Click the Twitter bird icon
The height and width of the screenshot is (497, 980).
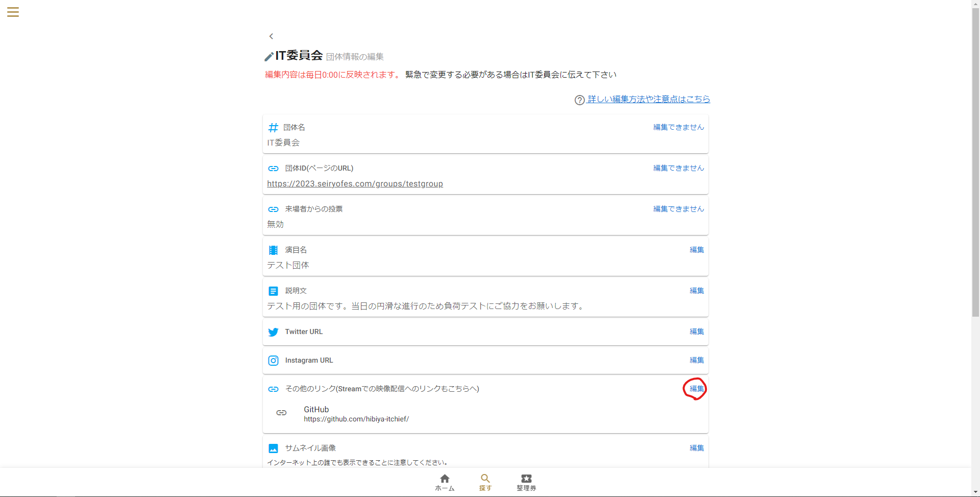pos(273,332)
